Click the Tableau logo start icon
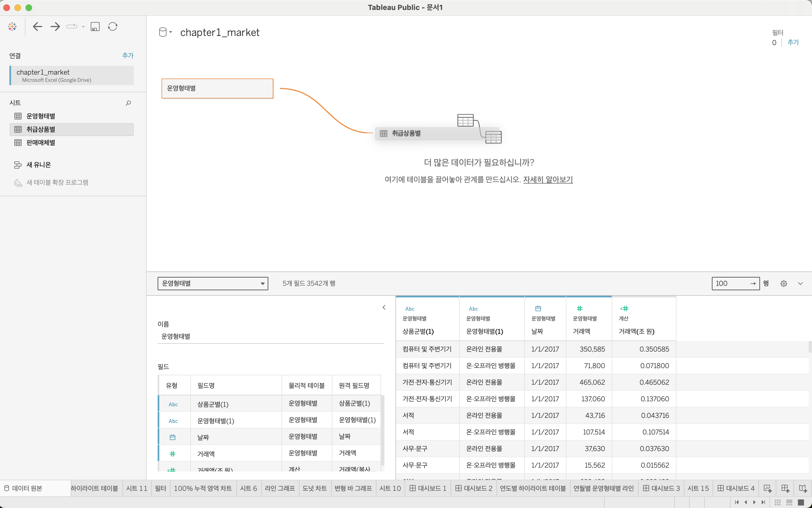The width and height of the screenshot is (812, 508). [12, 27]
